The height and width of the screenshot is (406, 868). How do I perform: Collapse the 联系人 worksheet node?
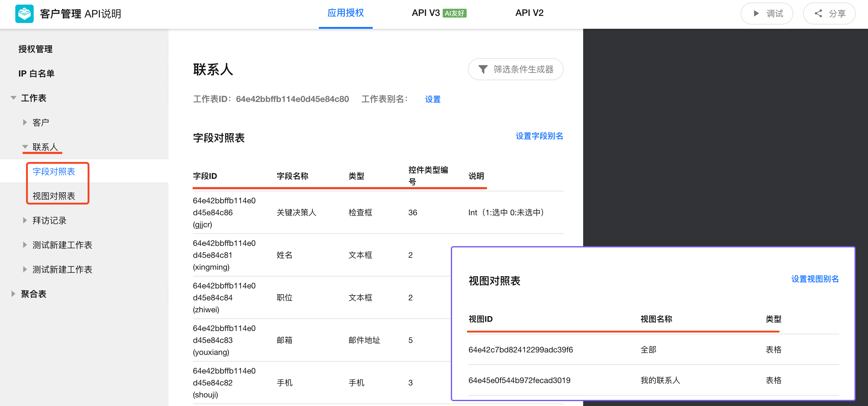coord(25,147)
